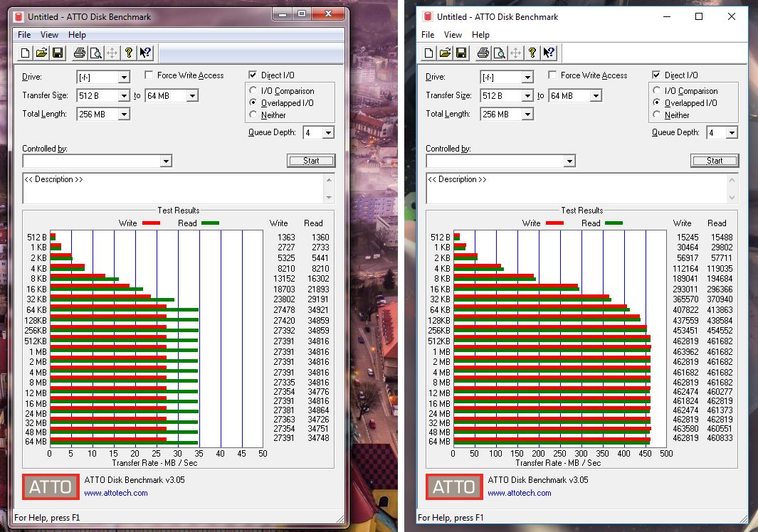The height and width of the screenshot is (532, 758).
Task: Open File menu in left window
Action: (x=24, y=35)
